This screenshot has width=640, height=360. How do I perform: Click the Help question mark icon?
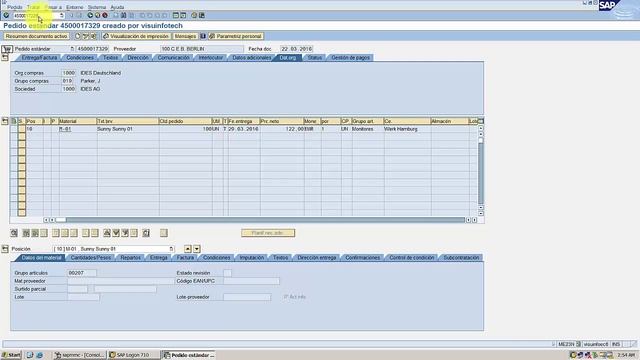[194, 16]
